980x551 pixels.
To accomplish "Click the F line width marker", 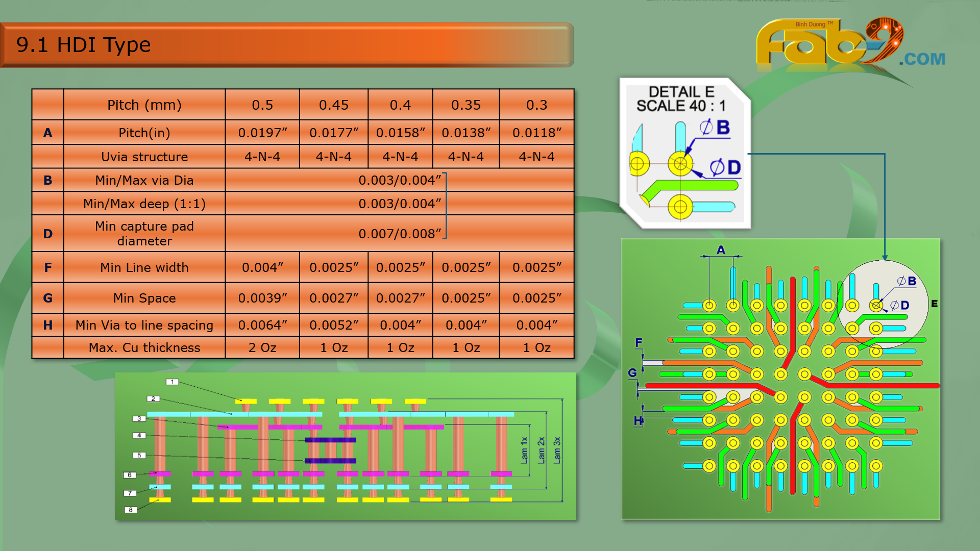I will (639, 342).
